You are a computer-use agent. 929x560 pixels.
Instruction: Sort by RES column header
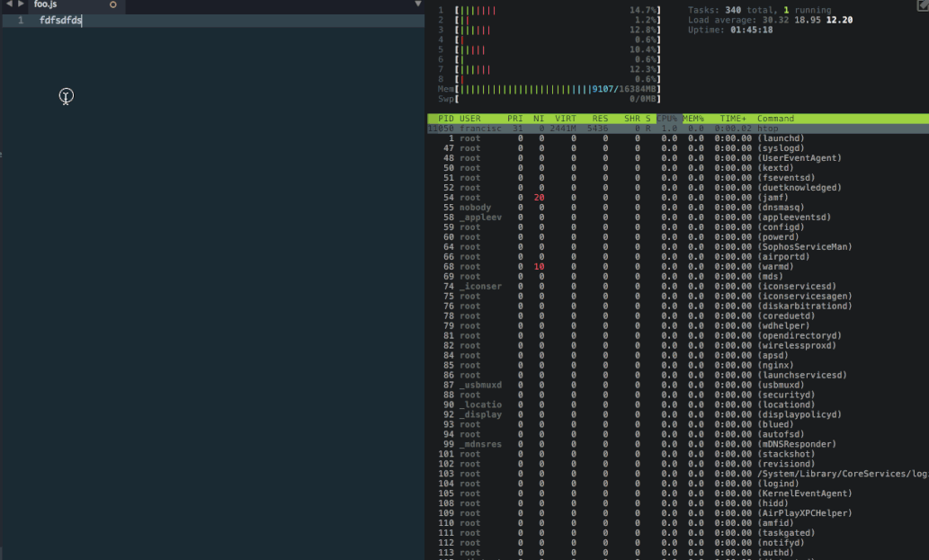click(x=600, y=119)
